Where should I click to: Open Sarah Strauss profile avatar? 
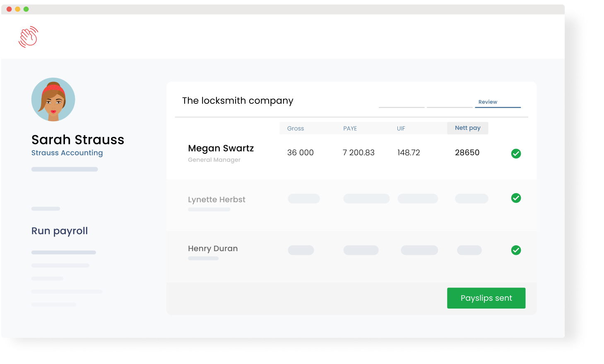tap(53, 99)
